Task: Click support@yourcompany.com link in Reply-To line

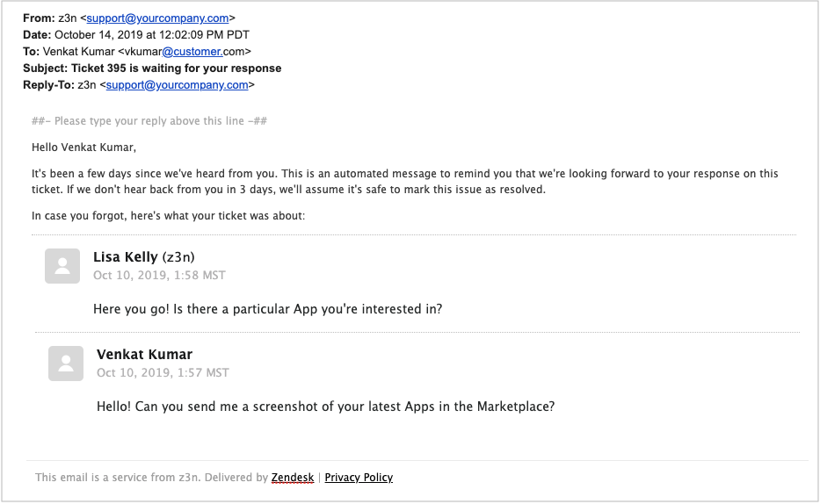Action: coord(177,85)
